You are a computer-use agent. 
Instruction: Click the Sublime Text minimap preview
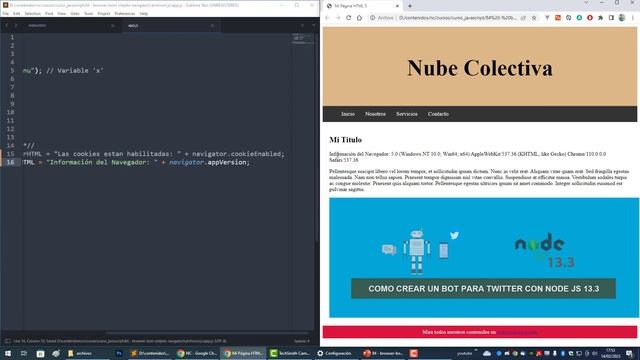point(302,39)
